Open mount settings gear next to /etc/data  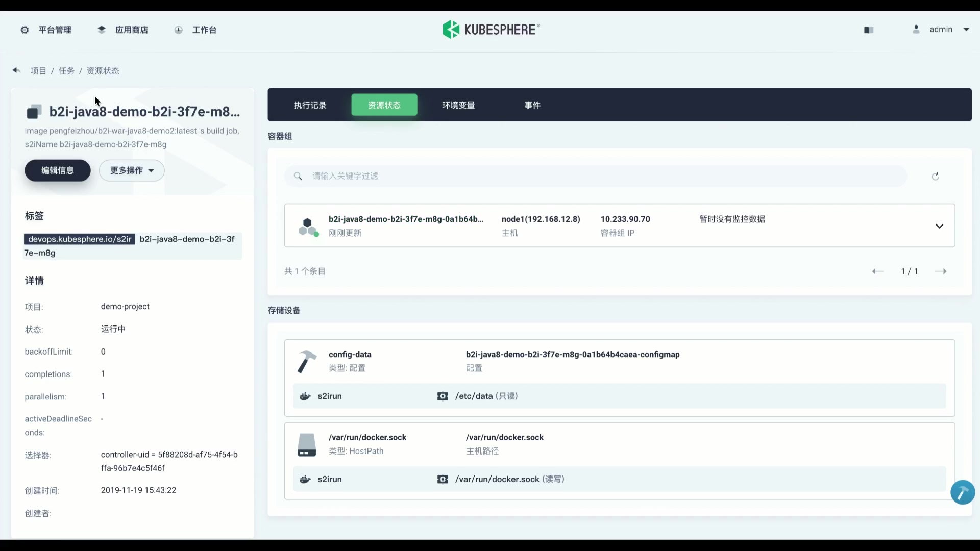pos(443,396)
